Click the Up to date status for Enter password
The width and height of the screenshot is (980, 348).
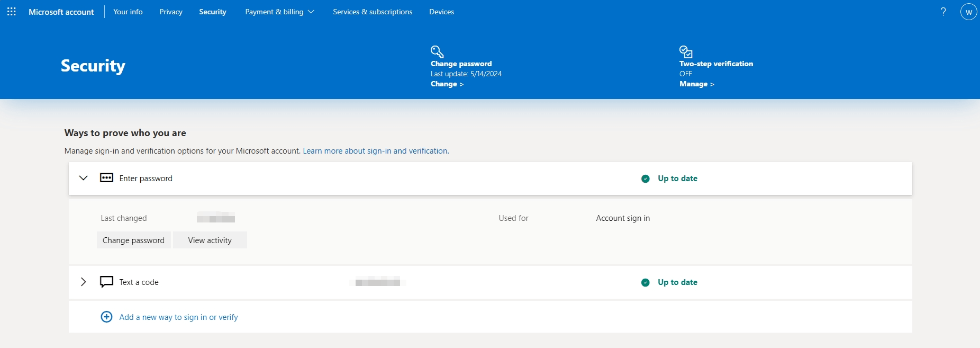tap(677, 179)
